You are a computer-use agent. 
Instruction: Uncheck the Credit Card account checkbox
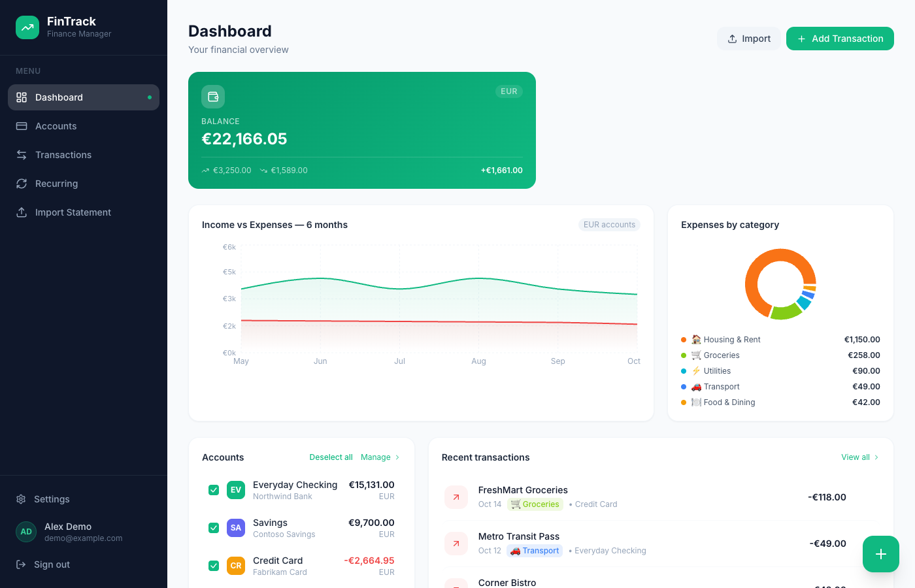(214, 566)
